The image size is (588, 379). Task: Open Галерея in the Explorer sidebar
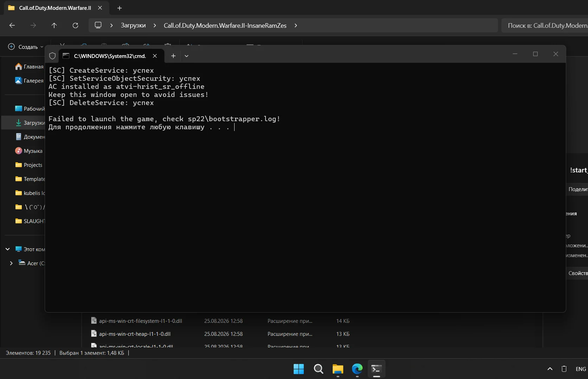(x=30, y=80)
